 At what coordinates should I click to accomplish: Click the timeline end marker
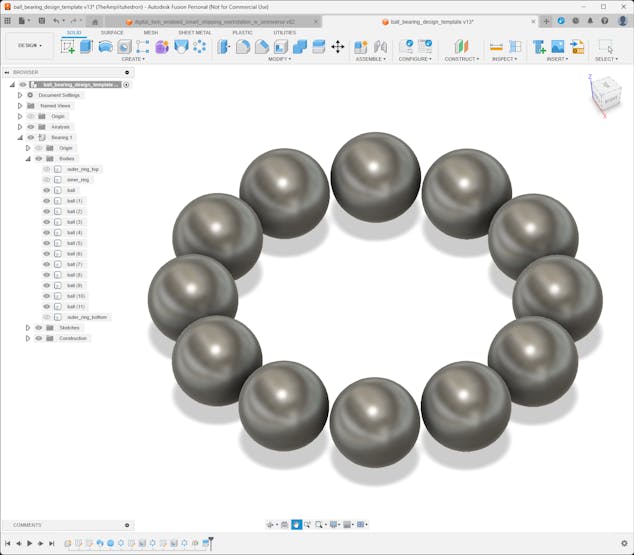tap(210, 541)
